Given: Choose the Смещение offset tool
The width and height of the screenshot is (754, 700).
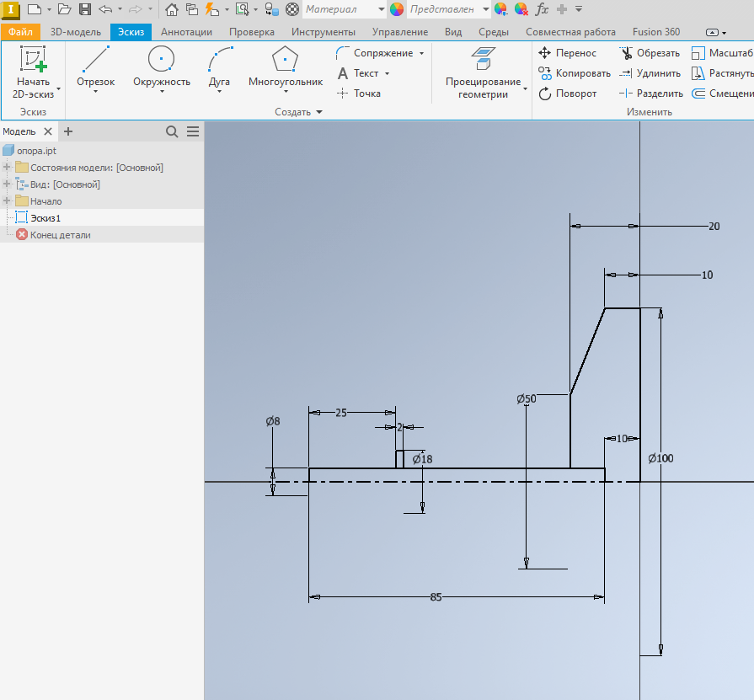Looking at the screenshot, I should point(722,94).
